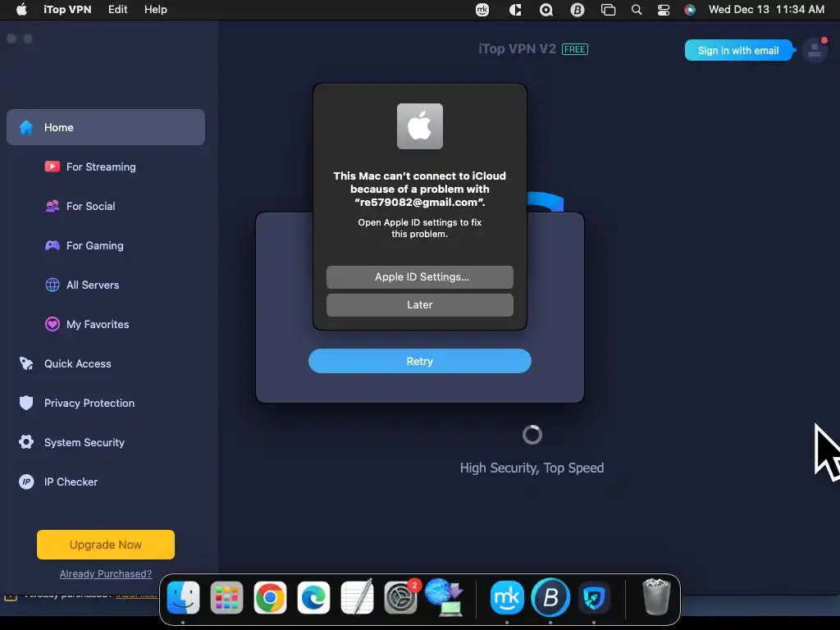The image size is (840, 630).
Task: Click the System Security gear icon
Action: [26, 442]
